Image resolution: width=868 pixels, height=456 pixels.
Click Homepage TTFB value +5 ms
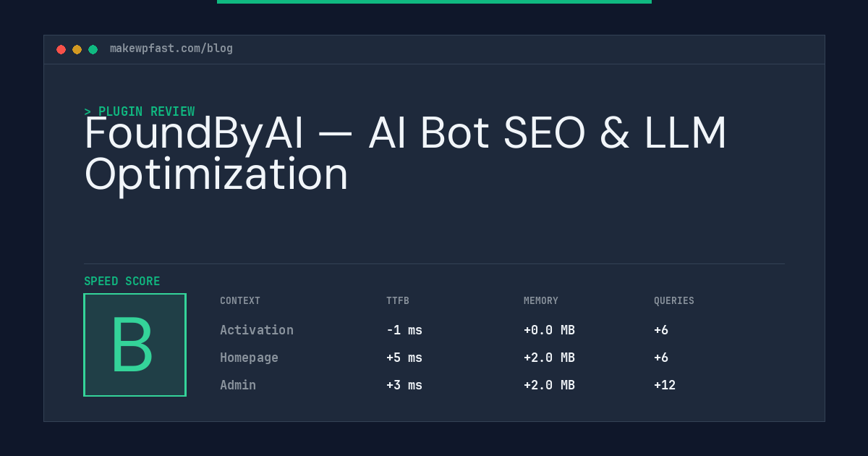(404, 358)
